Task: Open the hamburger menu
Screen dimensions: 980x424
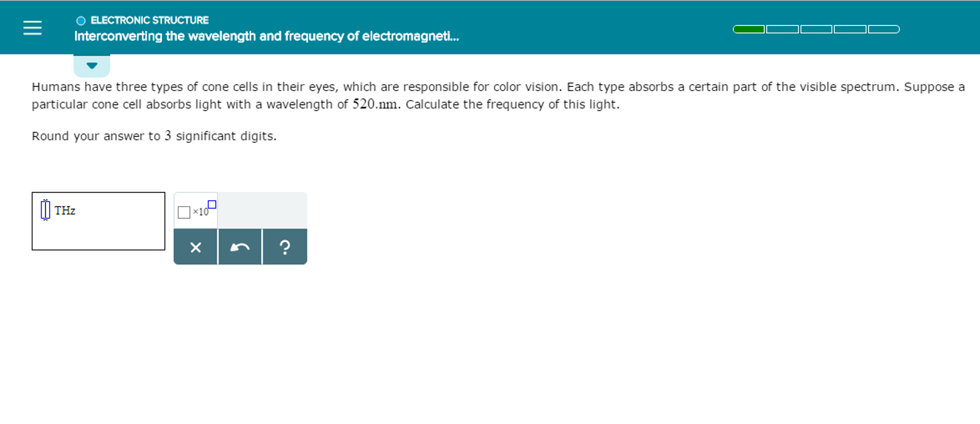Action: pos(32,29)
